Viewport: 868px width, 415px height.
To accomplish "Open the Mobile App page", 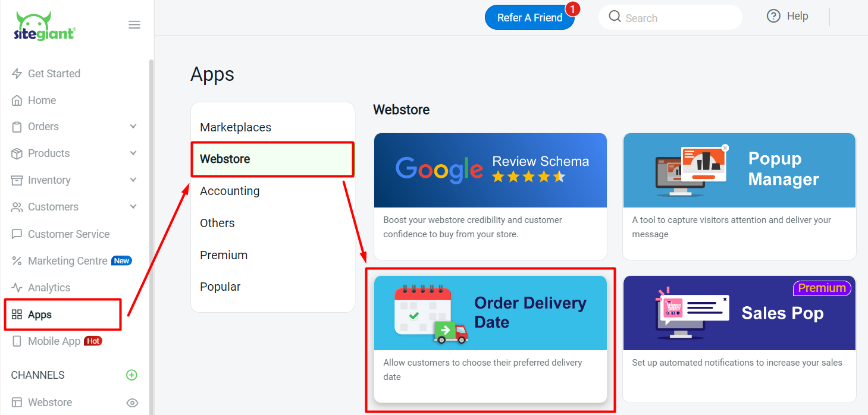I will pyautogui.click(x=54, y=341).
